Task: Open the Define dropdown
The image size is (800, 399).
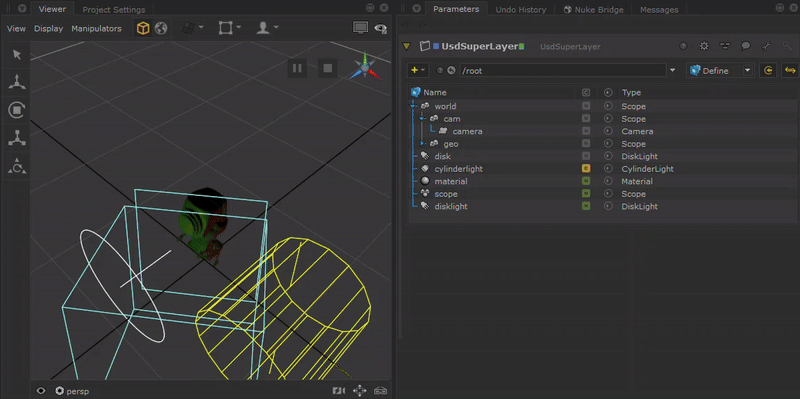Action: [721, 70]
